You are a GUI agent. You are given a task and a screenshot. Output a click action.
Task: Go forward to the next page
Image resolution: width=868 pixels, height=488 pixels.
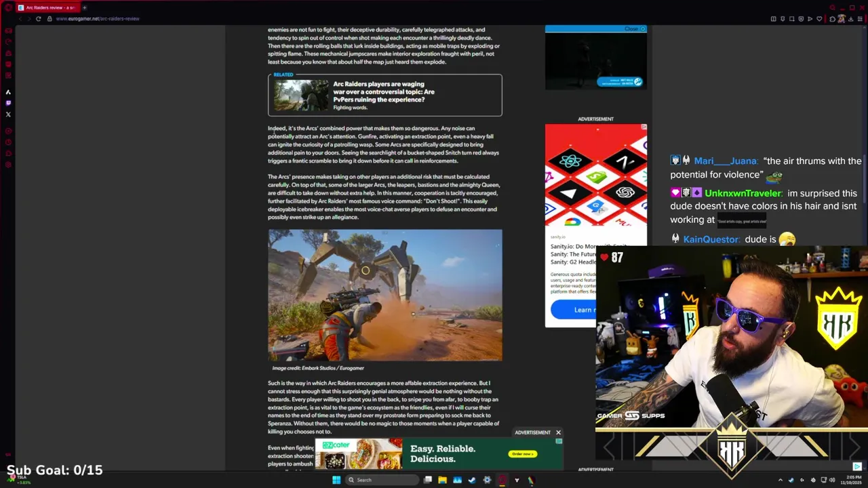click(29, 19)
